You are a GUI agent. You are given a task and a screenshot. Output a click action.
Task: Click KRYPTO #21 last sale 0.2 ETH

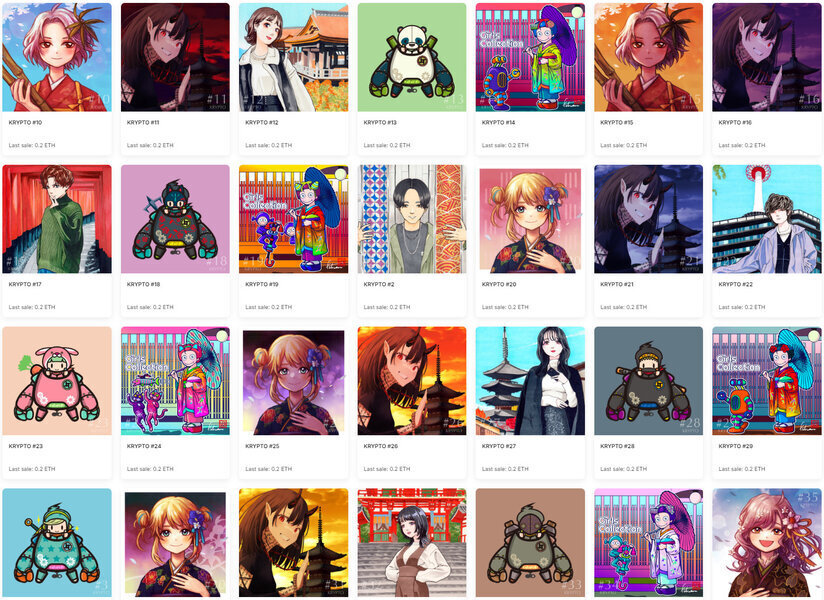[623, 307]
